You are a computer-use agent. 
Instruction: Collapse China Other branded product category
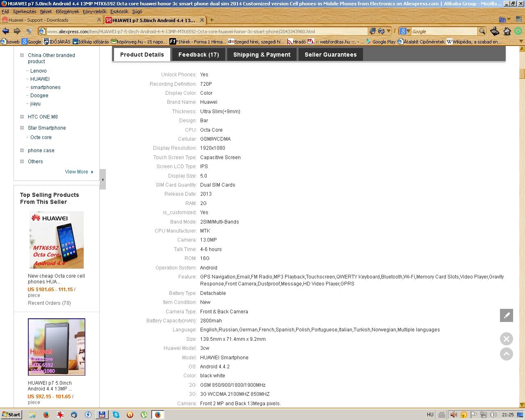[22, 55]
